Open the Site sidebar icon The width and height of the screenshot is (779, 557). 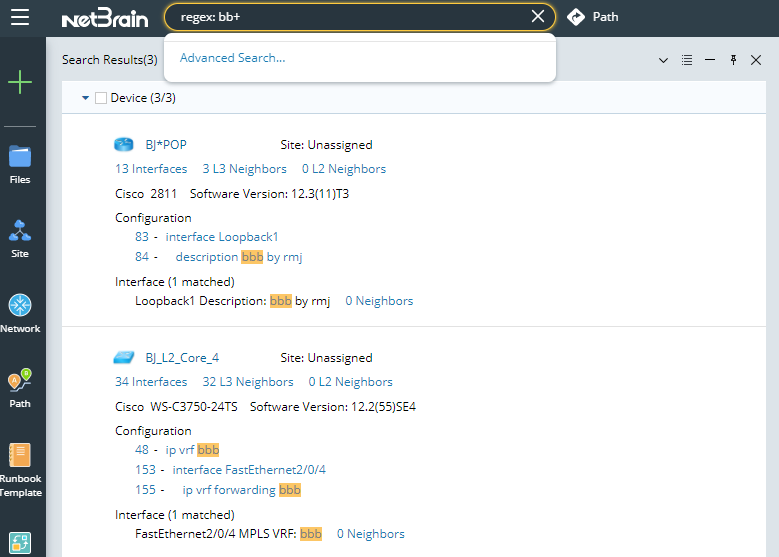coord(20,239)
